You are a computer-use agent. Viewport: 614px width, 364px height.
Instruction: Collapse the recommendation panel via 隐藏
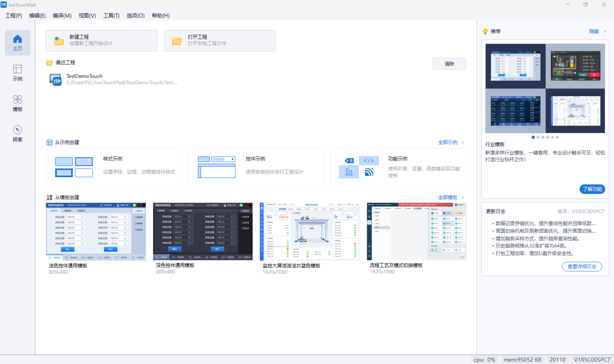point(594,31)
